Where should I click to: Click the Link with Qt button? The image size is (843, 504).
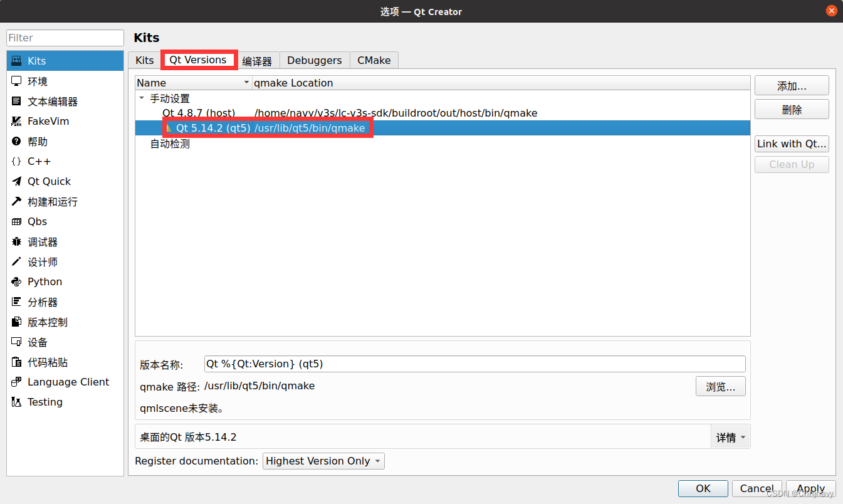[791, 144]
